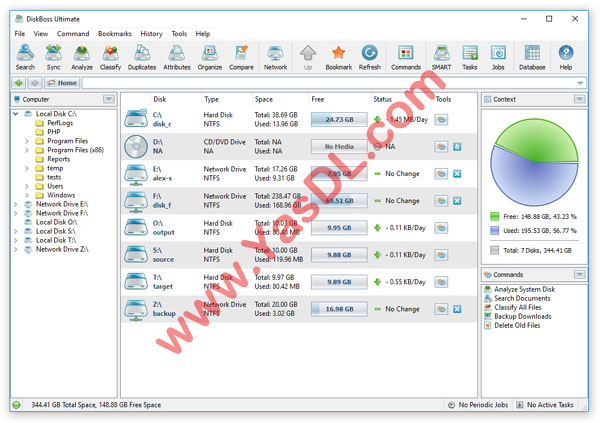Image resolution: width=600 pixels, height=423 pixels.
Task: Open the Search tool in toolbar
Action: click(x=25, y=57)
